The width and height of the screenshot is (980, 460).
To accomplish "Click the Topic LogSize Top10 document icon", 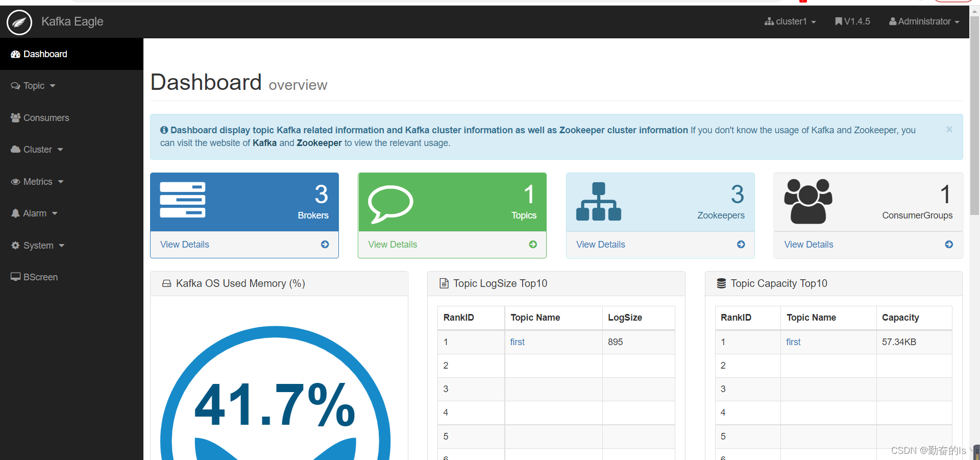I will click(444, 283).
